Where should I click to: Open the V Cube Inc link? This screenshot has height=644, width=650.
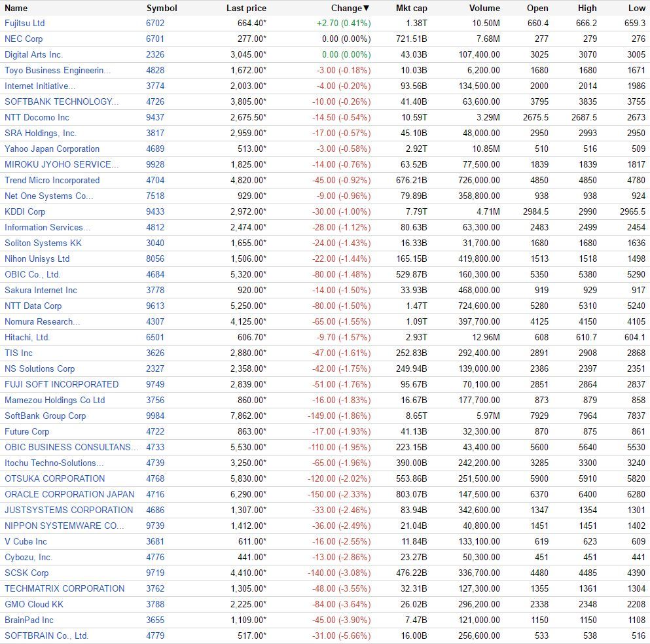(x=26, y=542)
